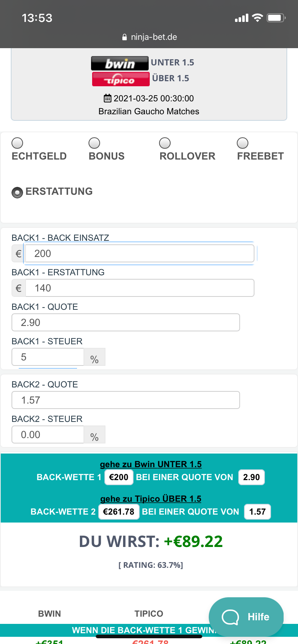Select the ECHTGELD radio button
The width and height of the screenshot is (298, 644).
pyautogui.click(x=17, y=143)
